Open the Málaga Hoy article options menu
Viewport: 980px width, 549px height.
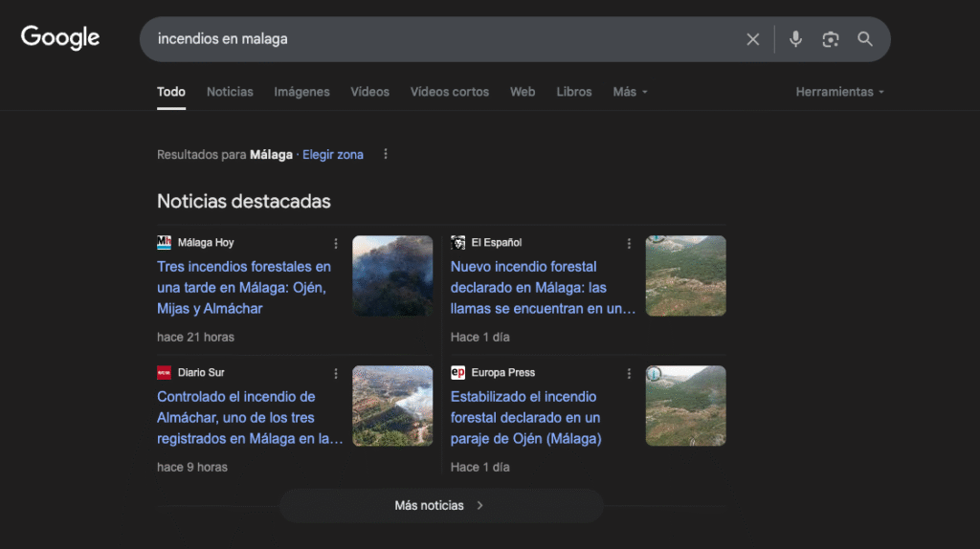click(x=336, y=243)
